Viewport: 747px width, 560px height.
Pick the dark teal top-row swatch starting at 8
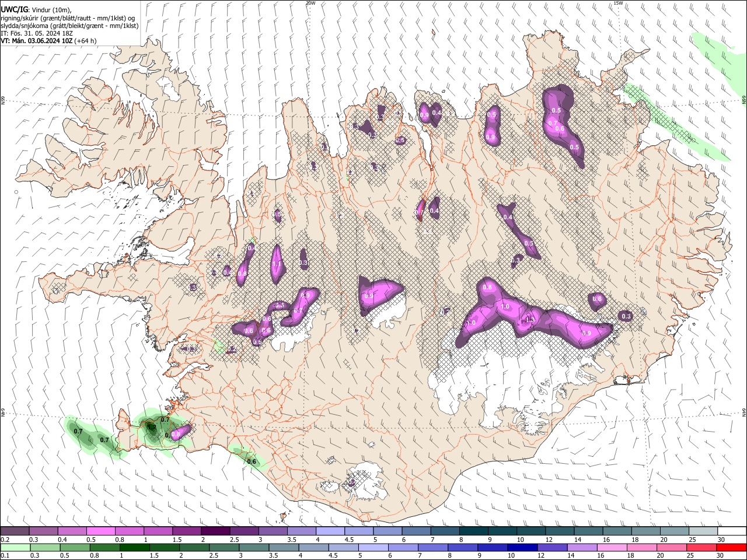(x=473, y=531)
